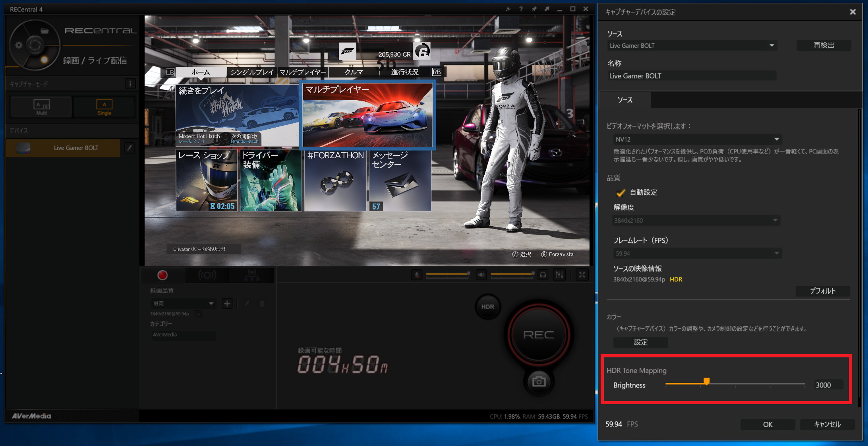The height and width of the screenshot is (446, 868).
Task: Switch to the red record mode tab
Action: pyautogui.click(x=162, y=275)
